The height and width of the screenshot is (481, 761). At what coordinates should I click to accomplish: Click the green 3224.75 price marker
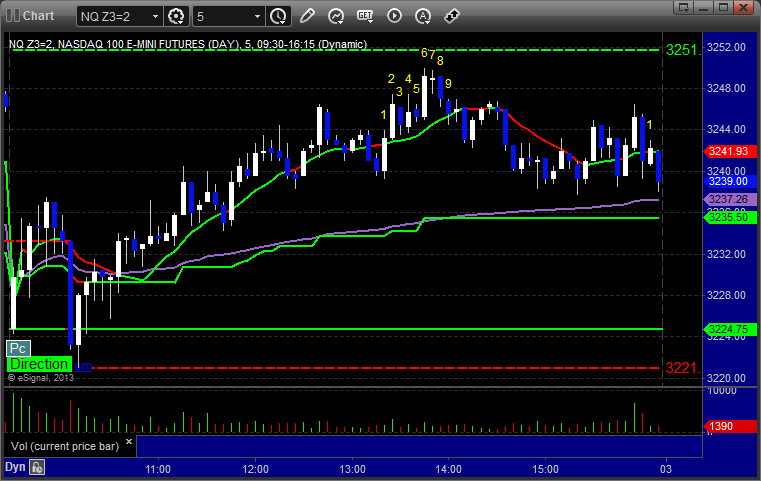tap(729, 329)
